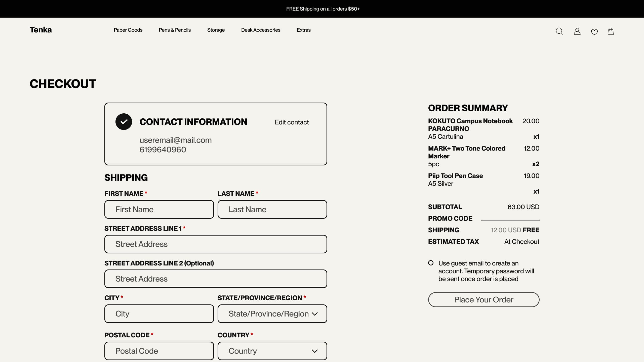Click the phone number 6199640960
The image size is (644, 362).
[163, 150]
